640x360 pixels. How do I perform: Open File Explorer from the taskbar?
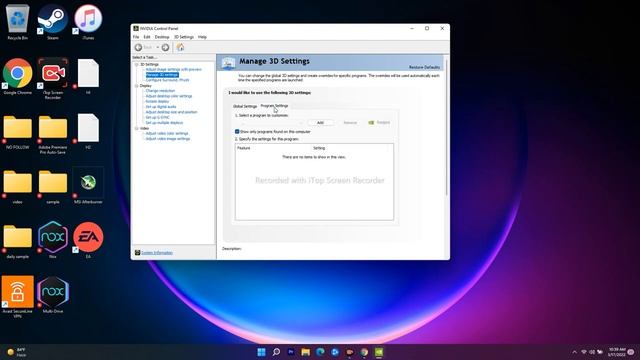[x=305, y=352]
